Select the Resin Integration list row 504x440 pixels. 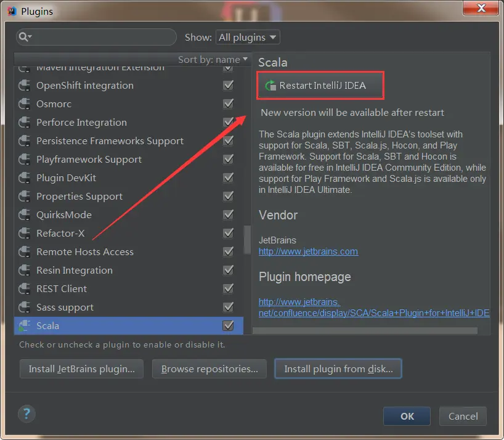click(129, 271)
